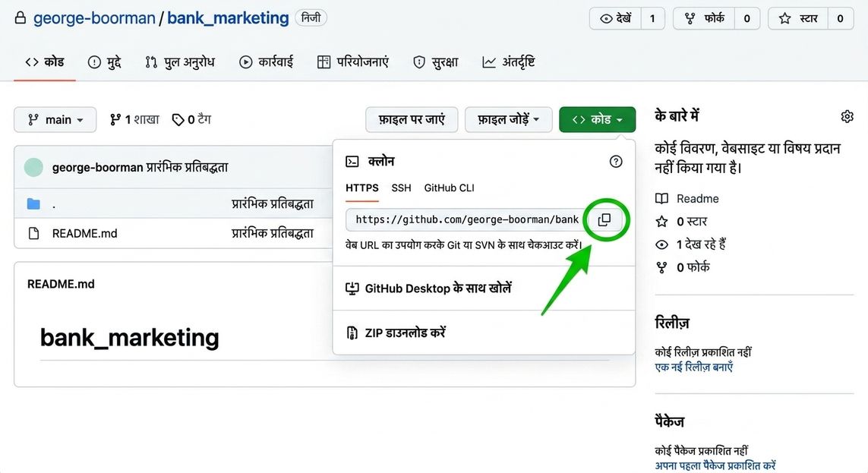Click the book icon next to Readme
Viewport: 868px width, 473px height.
pos(661,199)
